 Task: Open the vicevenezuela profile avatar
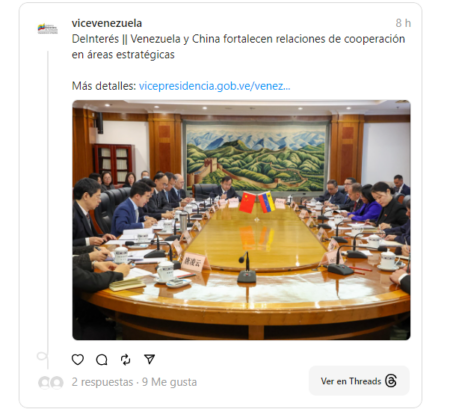tap(48, 29)
